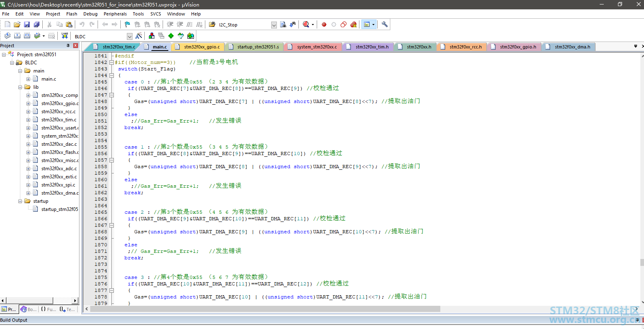This screenshot has width=644, height=329.
Task: Pin the Build Output panel
Action: tap(637, 320)
